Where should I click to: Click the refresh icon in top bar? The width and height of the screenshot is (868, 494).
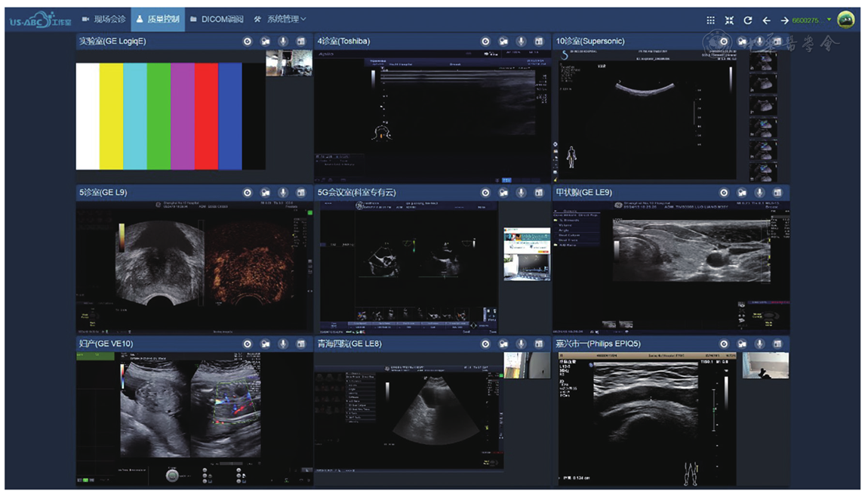pos(748,20)
